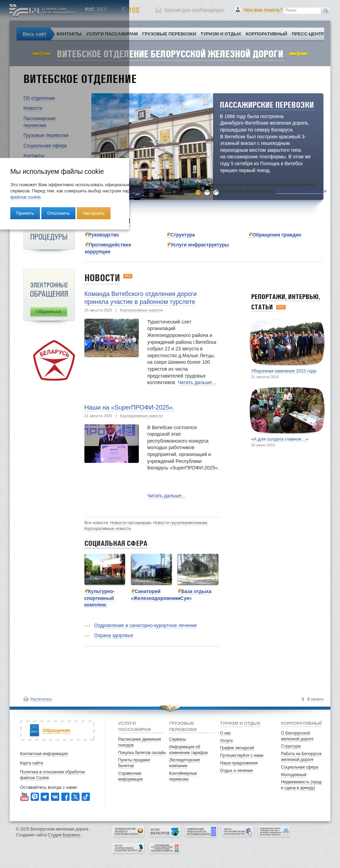Click the red 'Беларусь' quality mark emblem
The image size is (340, 868).
(x=54, y=360)
